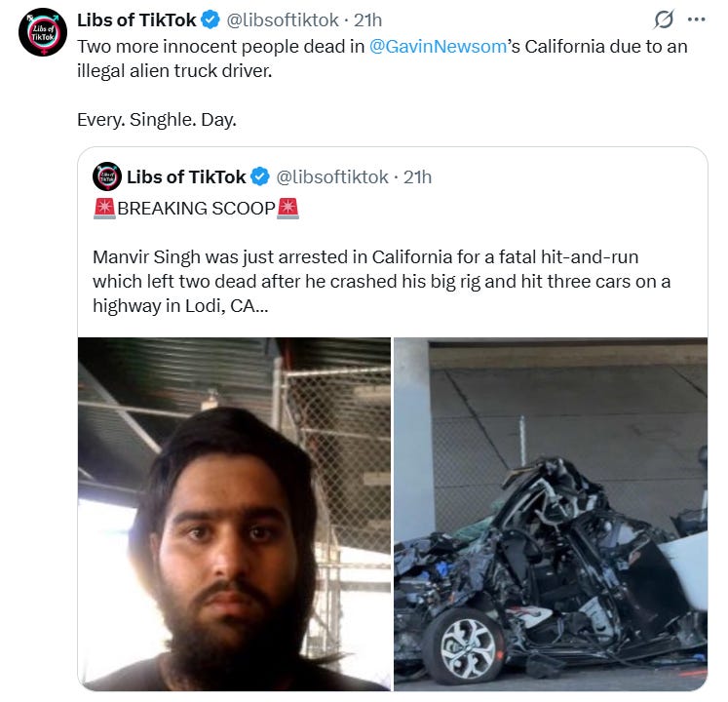This screenshot has height=702, width=728.
Task: Open the 21h timestamp on main post
Action: 367,19
